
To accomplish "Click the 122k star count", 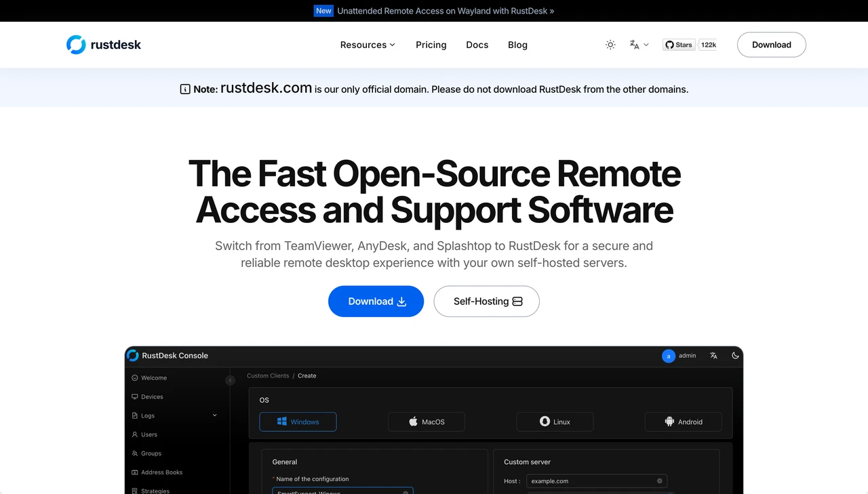I will click(708, 45).
